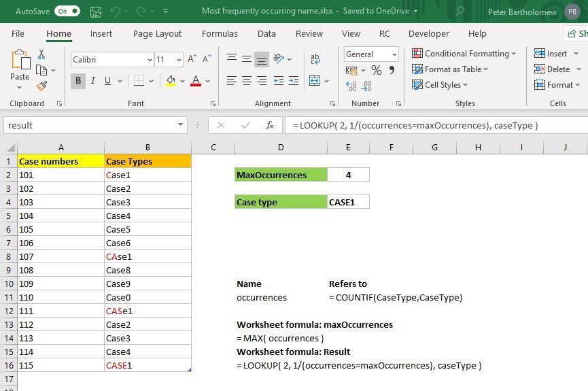
Task: Click Decrease Decimal icon
Action: tap(366, 86)
